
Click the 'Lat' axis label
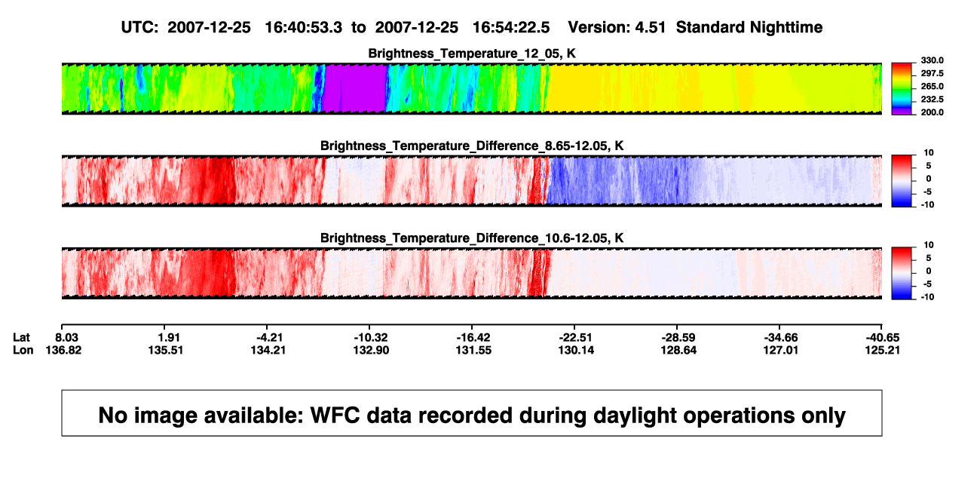(21, 337)
